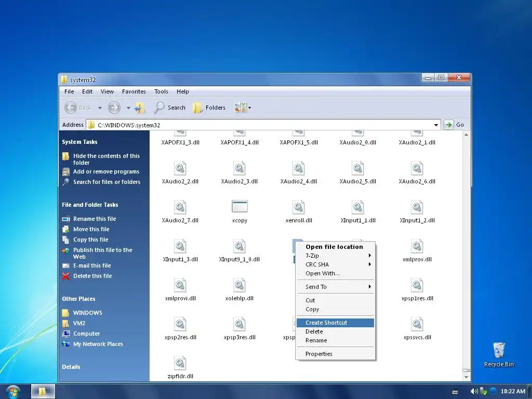The image size is (532, 399).
Task: Expand the Forward history dropdown arrow
Action: click(x=128, y=108)
